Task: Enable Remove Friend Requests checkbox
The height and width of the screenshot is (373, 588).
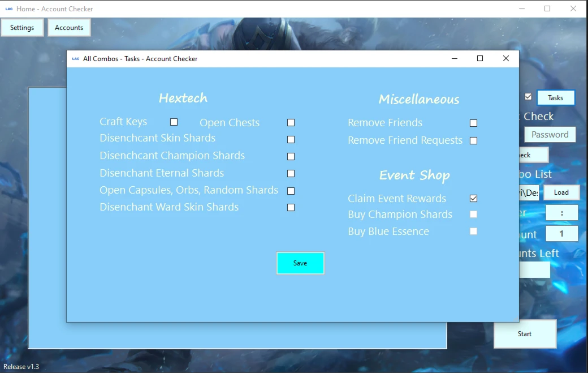Action: point(473,141)
